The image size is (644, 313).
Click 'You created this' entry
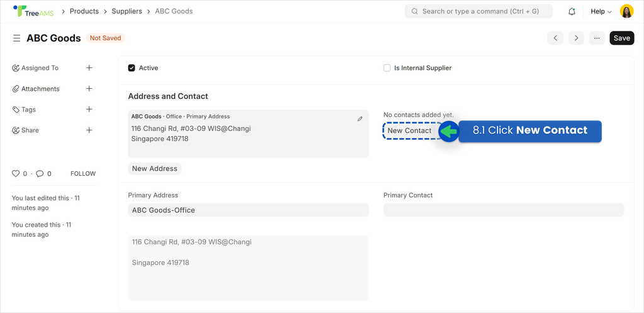41,229
